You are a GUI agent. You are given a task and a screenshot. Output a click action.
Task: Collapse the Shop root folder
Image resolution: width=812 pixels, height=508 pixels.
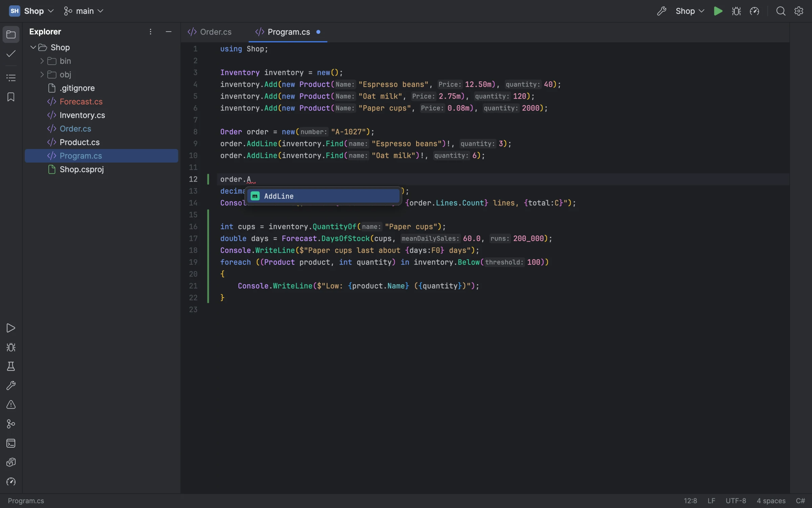(x=33, y=47)
